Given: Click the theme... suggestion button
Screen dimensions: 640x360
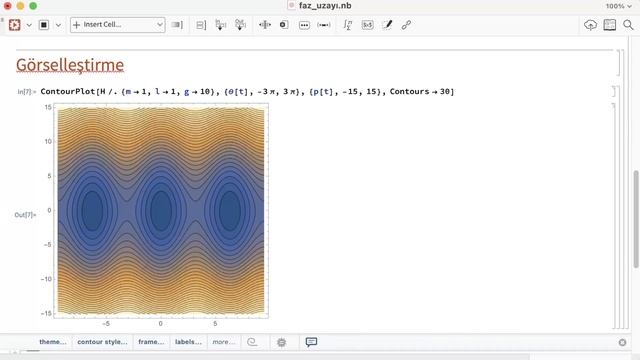Looking at the screenshot, I should click(x=53, y=342).
